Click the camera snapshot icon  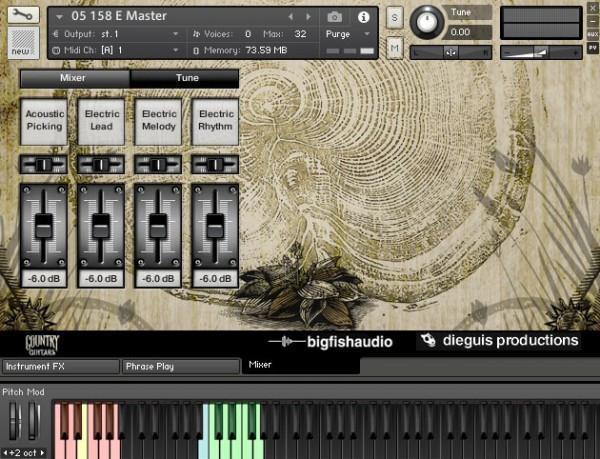(x=335, y=17)
